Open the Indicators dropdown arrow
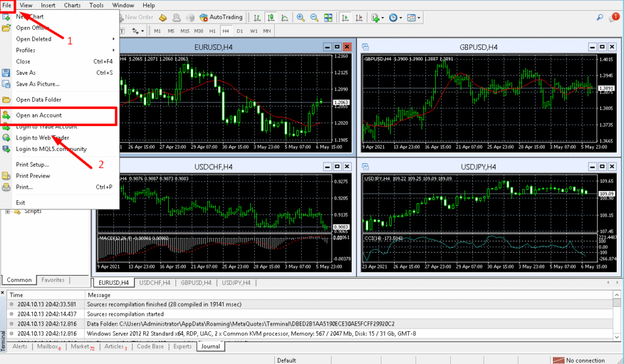Viewport: 624px width, 364px height. click(x=383, y=18)
